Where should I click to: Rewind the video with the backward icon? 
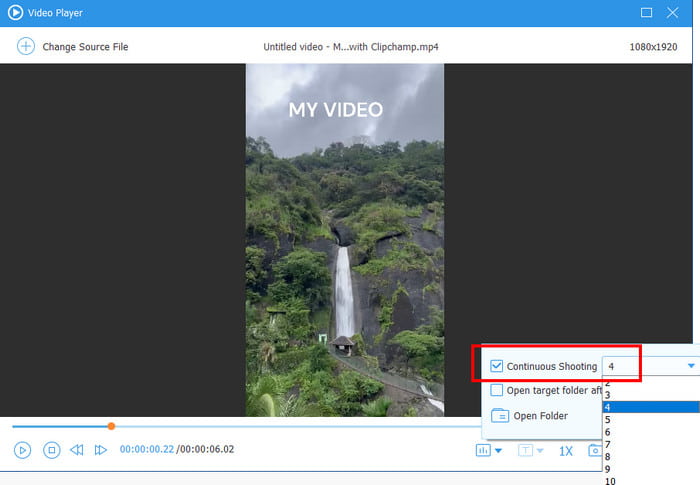pyautogui.click(x=77, y=450)
